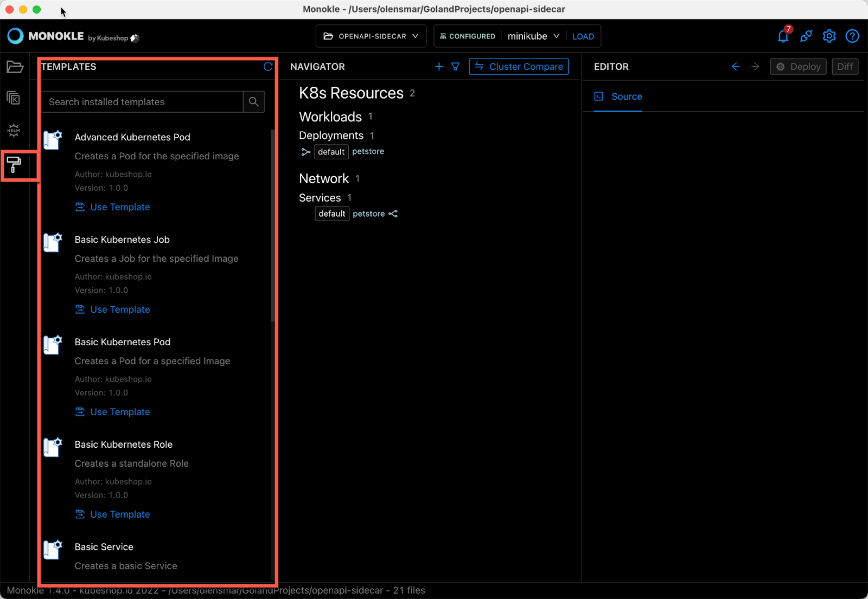Click the template search magnifier button
Image resolution: width=868 pixels, height=599 pixels.
click(x=253, y=102)
